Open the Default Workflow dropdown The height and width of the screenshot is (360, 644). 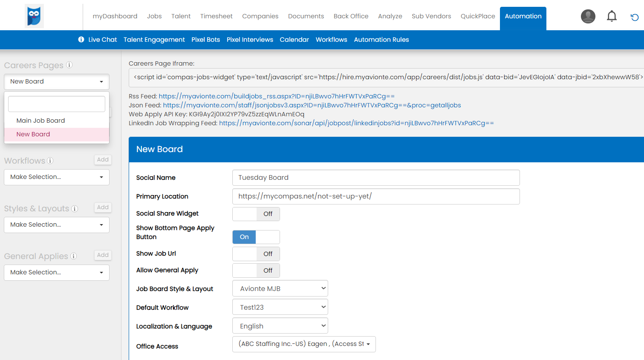[280, 307]
